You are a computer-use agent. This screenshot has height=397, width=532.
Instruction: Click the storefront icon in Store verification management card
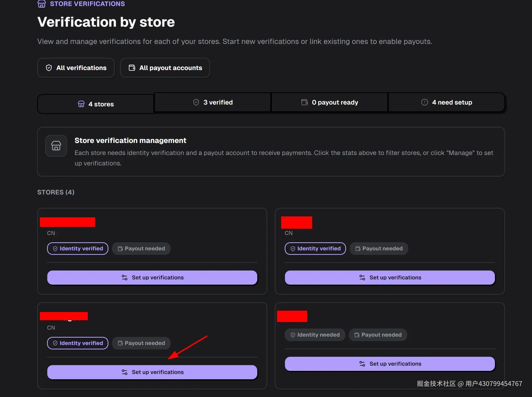coord(56,146)
